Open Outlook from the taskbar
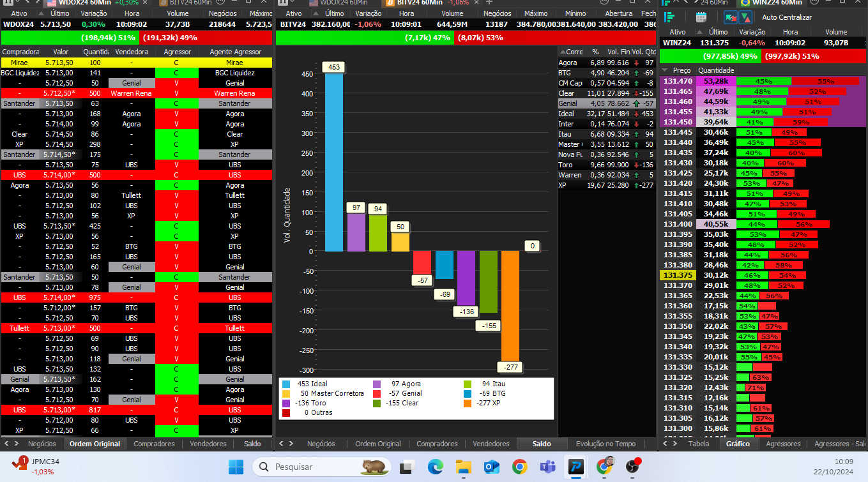 pyautogui.click(x=491, y=467)
